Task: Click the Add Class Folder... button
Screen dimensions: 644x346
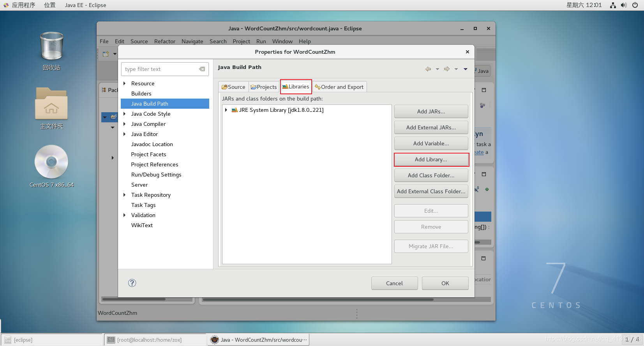Action: pos(431,175)
